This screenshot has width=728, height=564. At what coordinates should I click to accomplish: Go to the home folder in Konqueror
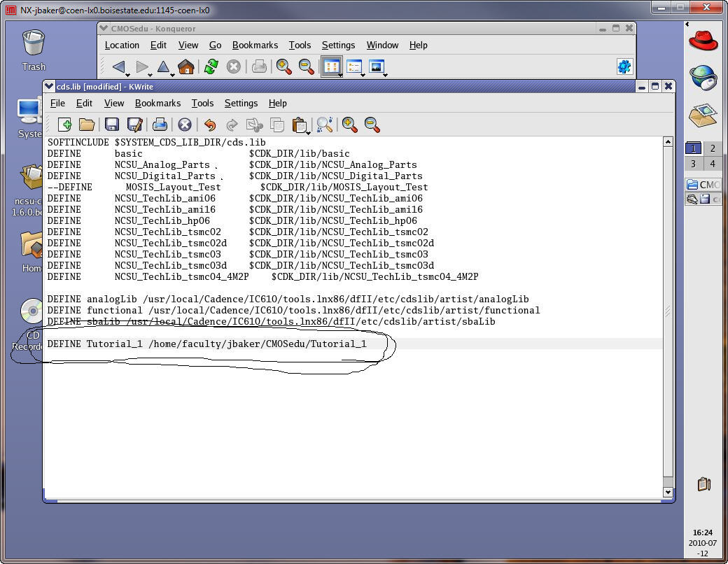(x=186, y=67)
